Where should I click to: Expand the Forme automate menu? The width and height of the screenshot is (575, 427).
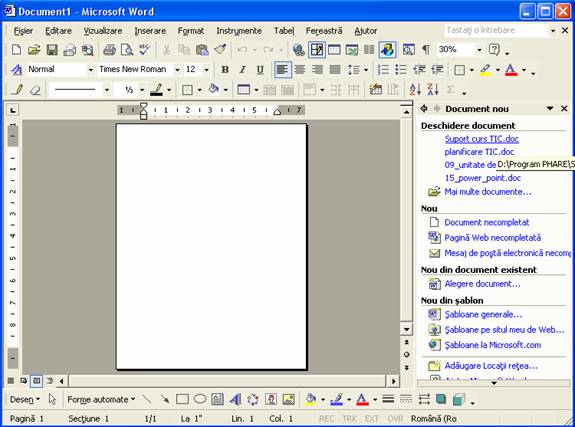[101, 399]
